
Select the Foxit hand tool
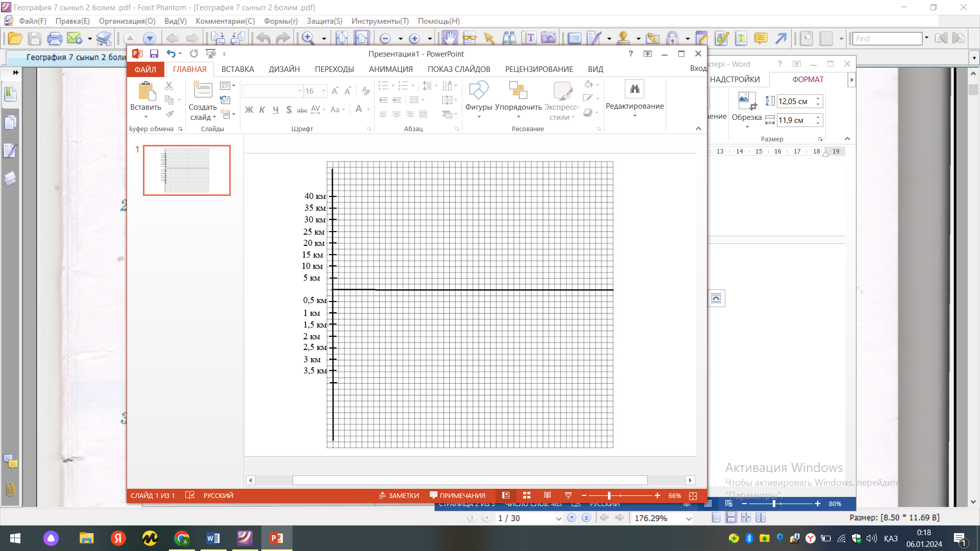coord(449,38)
